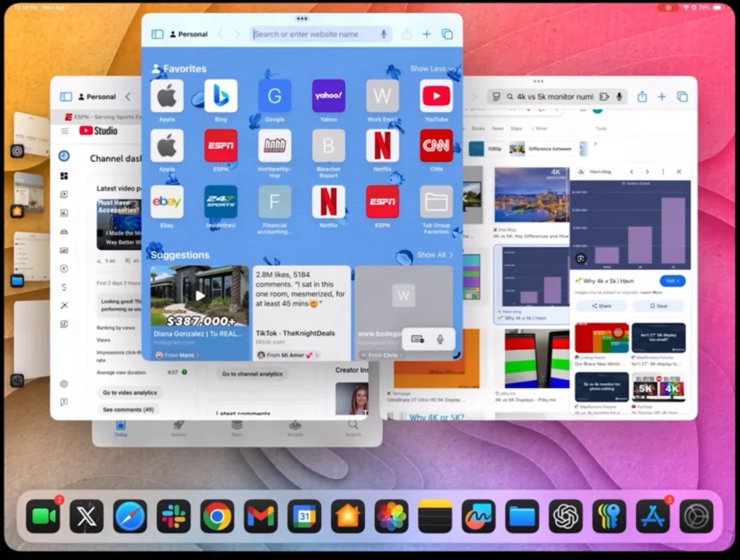Open Google Calendar dock icon
Viewport: 740px width, 560px height.
tap(304, 517)
